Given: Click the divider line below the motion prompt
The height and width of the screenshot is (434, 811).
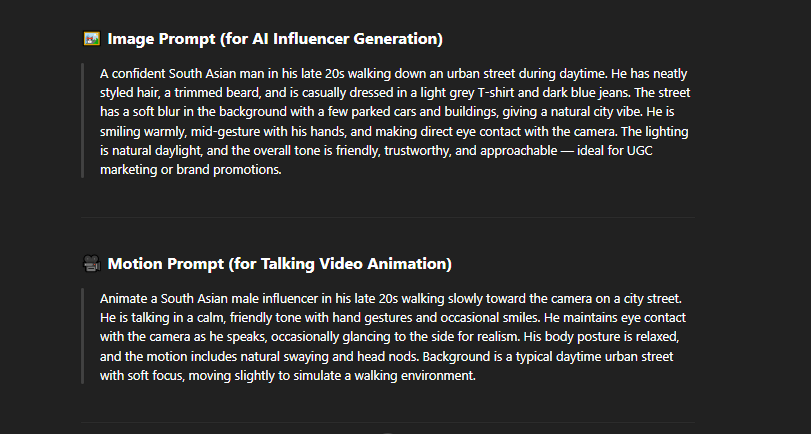Looking at the screenshot, I should click(388, 423).
